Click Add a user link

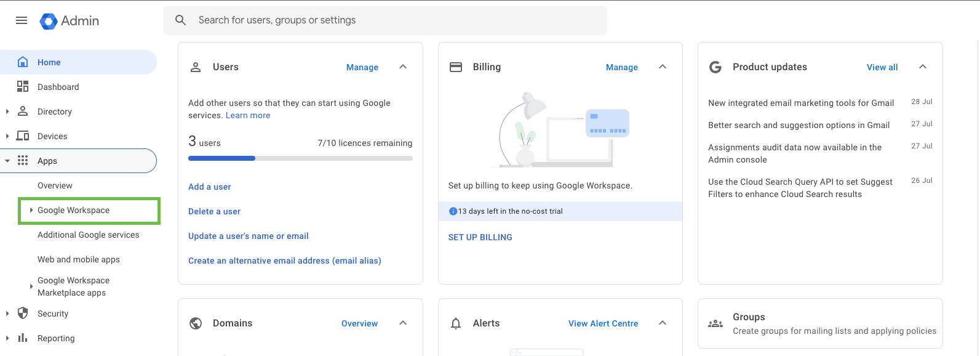click(x=210, y=187)
